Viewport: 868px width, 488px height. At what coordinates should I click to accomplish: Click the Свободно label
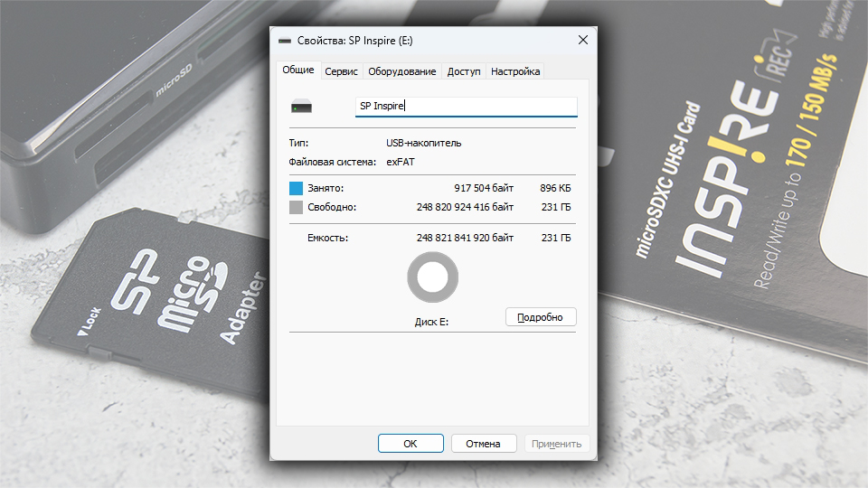tap(332, 207)
